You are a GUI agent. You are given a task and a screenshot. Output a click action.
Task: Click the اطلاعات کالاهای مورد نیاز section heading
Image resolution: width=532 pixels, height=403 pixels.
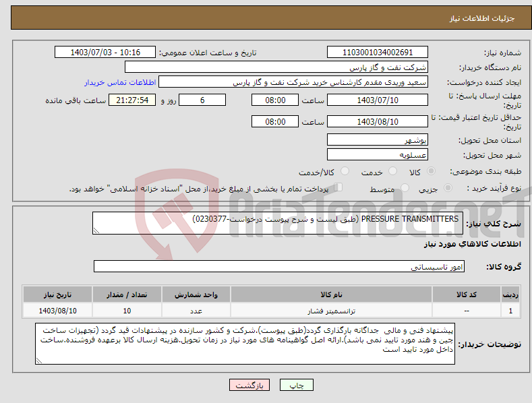(x=472, y=244)
